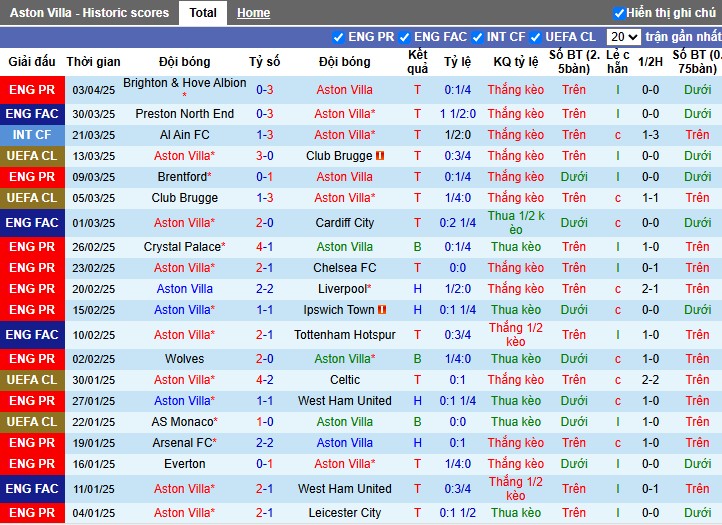This screenshot has height=525, width=722.
Task: Click the date 11/01/25
Action: (93, 489)
